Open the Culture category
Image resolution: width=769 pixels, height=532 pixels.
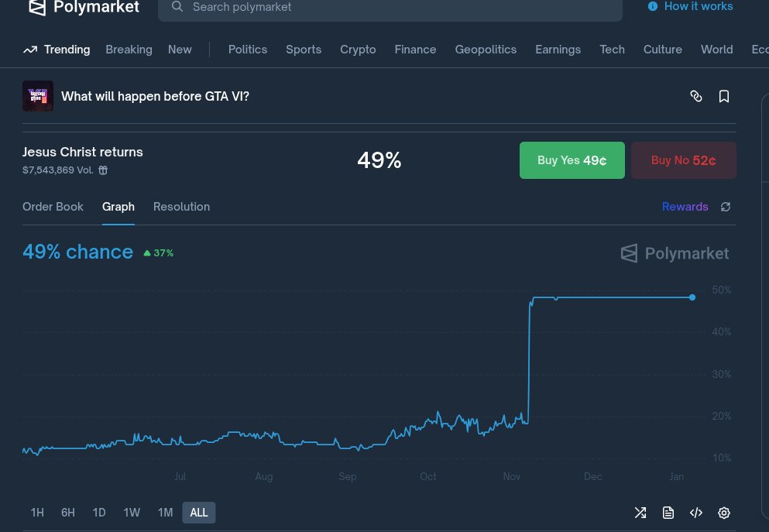point(663,50)
